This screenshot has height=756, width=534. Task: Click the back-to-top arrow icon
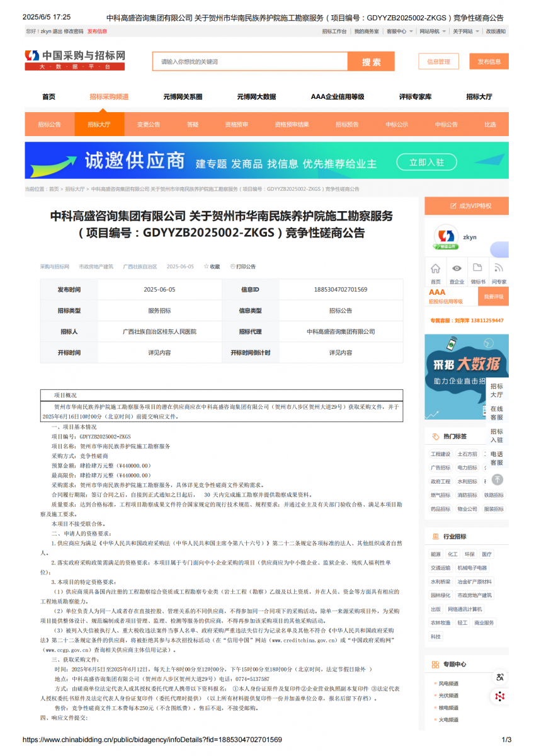click(x=497, y=479)
